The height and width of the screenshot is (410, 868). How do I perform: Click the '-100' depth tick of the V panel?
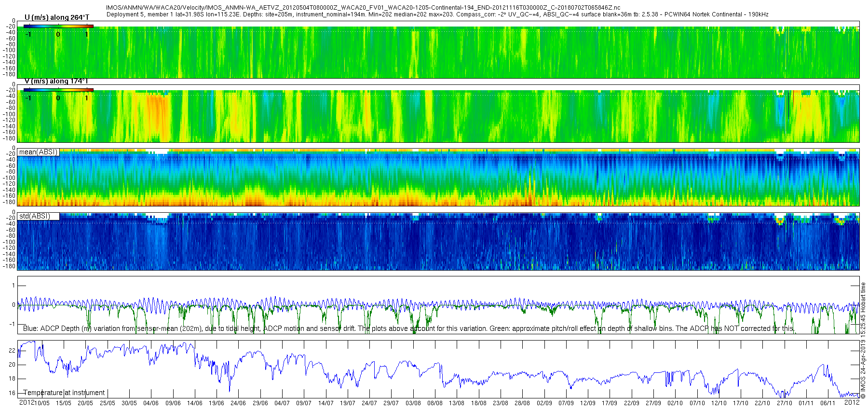10,114
